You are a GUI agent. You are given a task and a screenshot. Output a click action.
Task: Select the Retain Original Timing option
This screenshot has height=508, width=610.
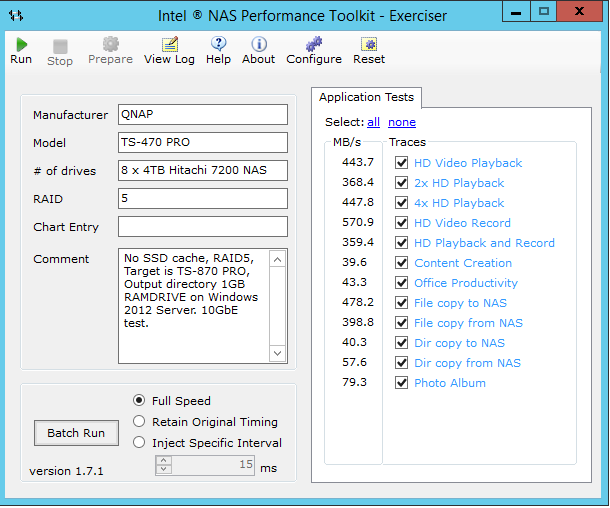pyautogui.click(x=140, y=422)
